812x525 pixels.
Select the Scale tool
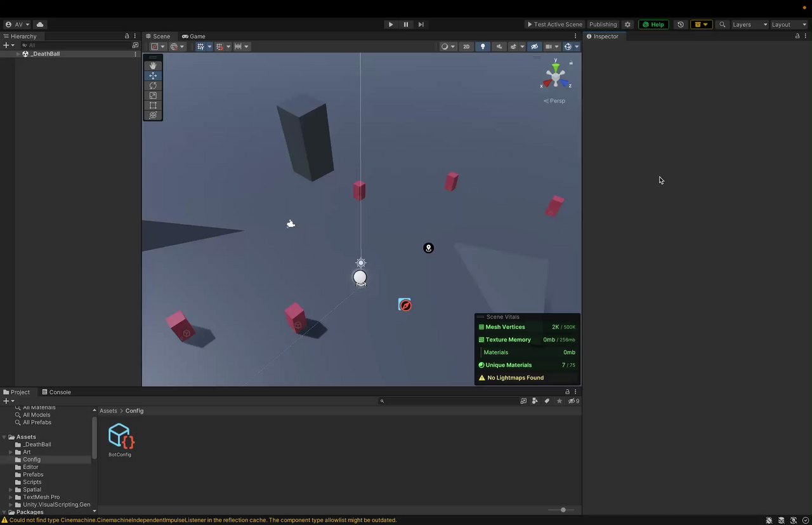coord(153,95)
